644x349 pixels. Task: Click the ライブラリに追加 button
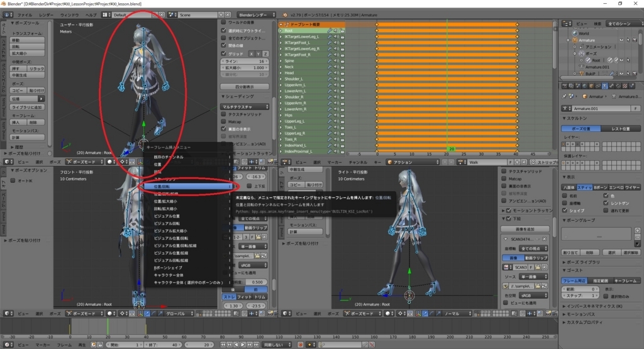(x=28, y=107)
